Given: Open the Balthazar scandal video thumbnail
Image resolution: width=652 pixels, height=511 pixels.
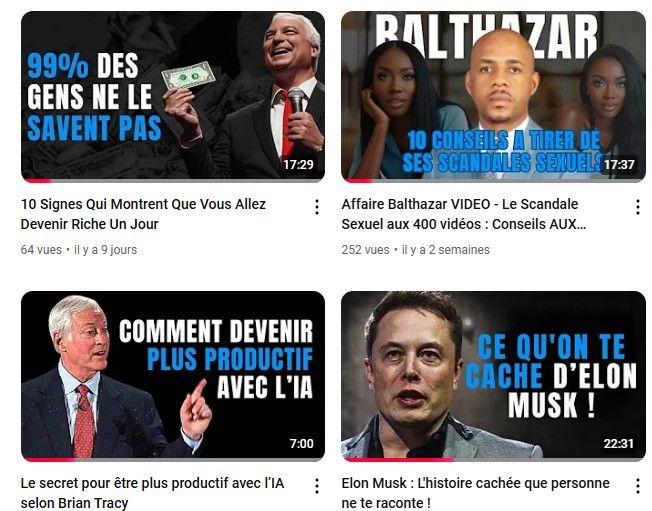Looking at the screenshot, I should (493, 96).
